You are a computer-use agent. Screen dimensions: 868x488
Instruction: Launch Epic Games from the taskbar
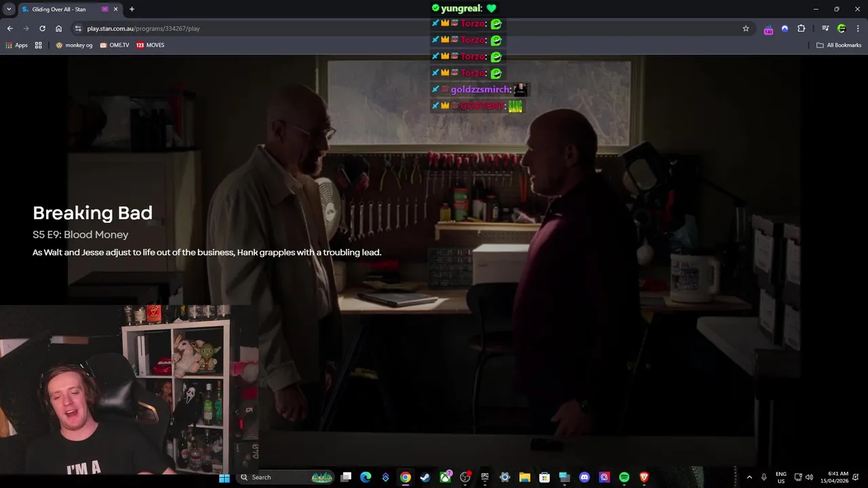pos(485,477)
